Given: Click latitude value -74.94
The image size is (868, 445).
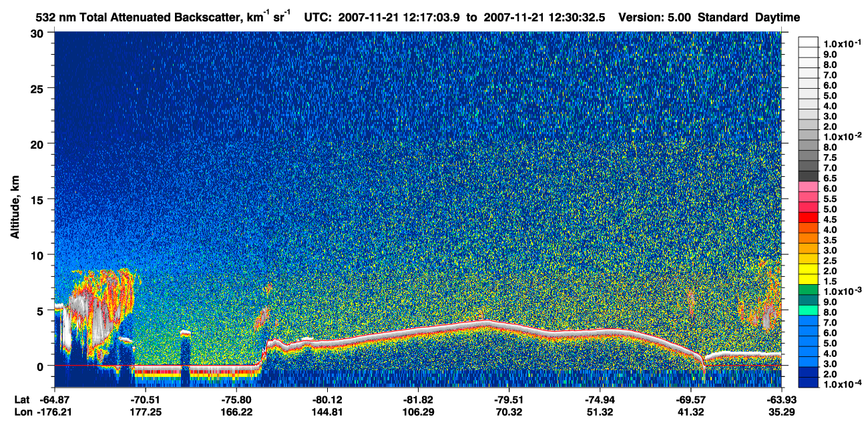Looking at the screenshot, I should tap(600, 400).
